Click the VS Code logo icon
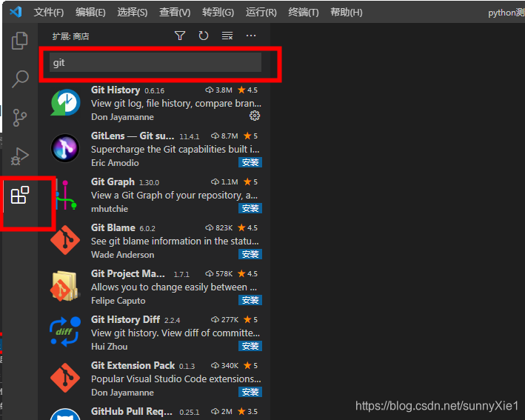525x420 pixels. tap(16, 12)
